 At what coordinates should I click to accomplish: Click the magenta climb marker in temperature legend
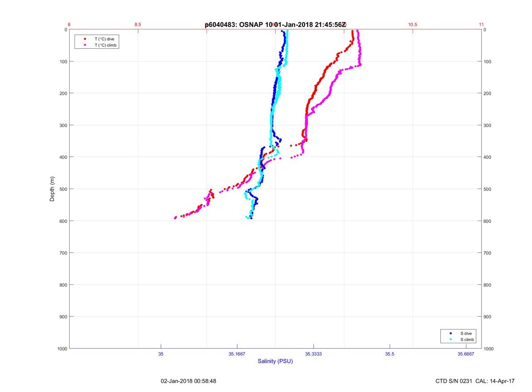pos(85,45)
